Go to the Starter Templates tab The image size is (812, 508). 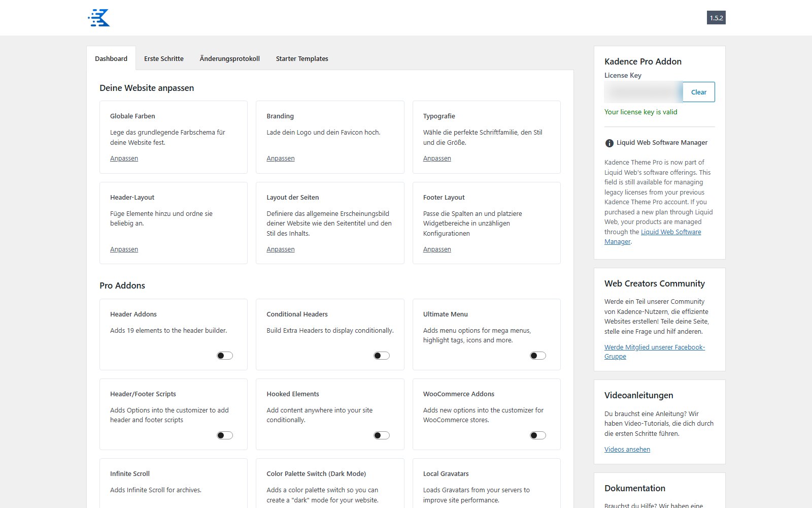tap(302, 58)
